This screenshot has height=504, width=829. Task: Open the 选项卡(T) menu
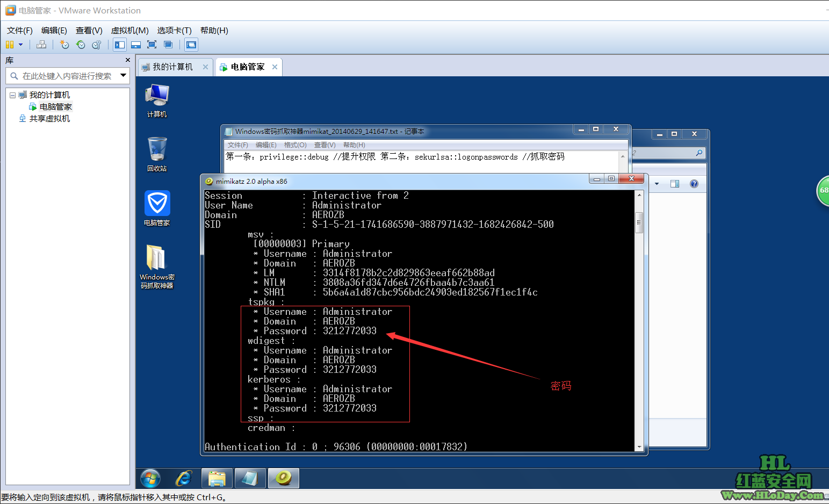click(175, 31)
